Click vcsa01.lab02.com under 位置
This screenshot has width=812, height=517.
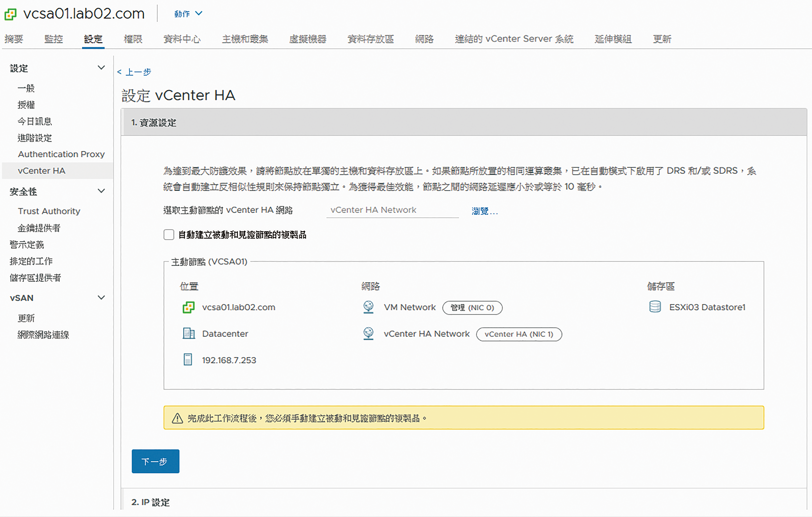point(239,307)
